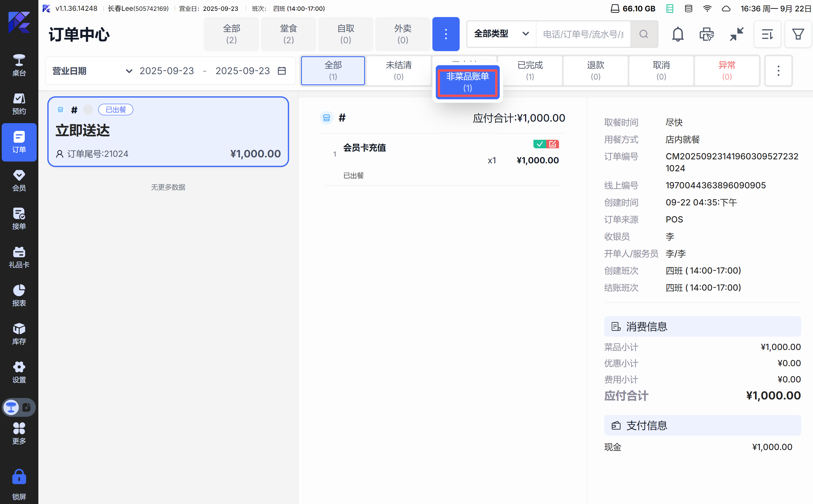Switch to the 堂食 tab
The image size is (813, 504).
coord(288,34)
